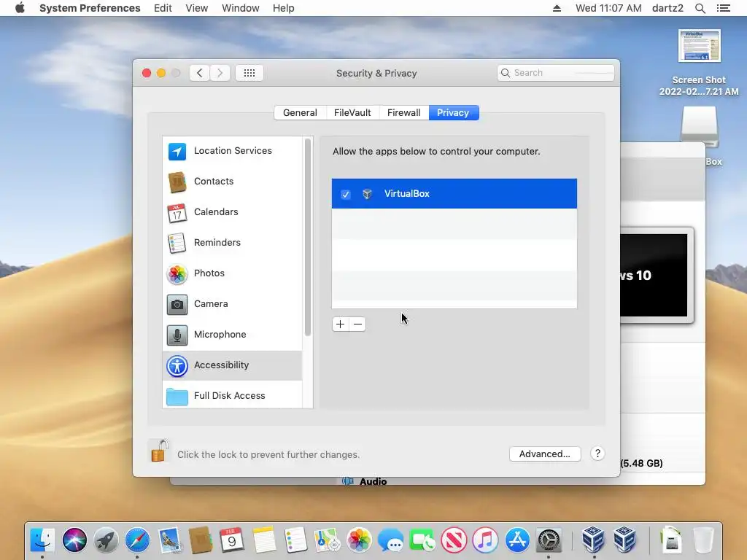
Task: Open the Edit menu
Action: coord(163,8)
